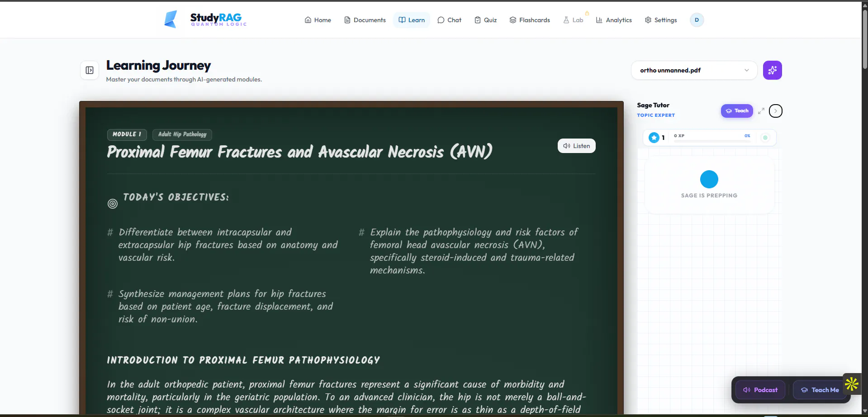Viewport: 868px width, 417px height.
Task: Click the blue Sage avatar circle
Action: pos(709,179)
